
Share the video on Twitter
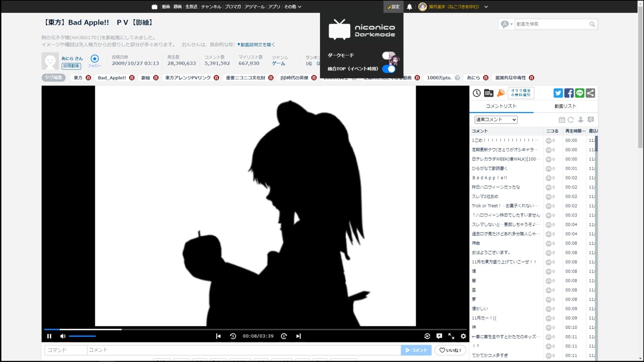click(x=558, y=93)
